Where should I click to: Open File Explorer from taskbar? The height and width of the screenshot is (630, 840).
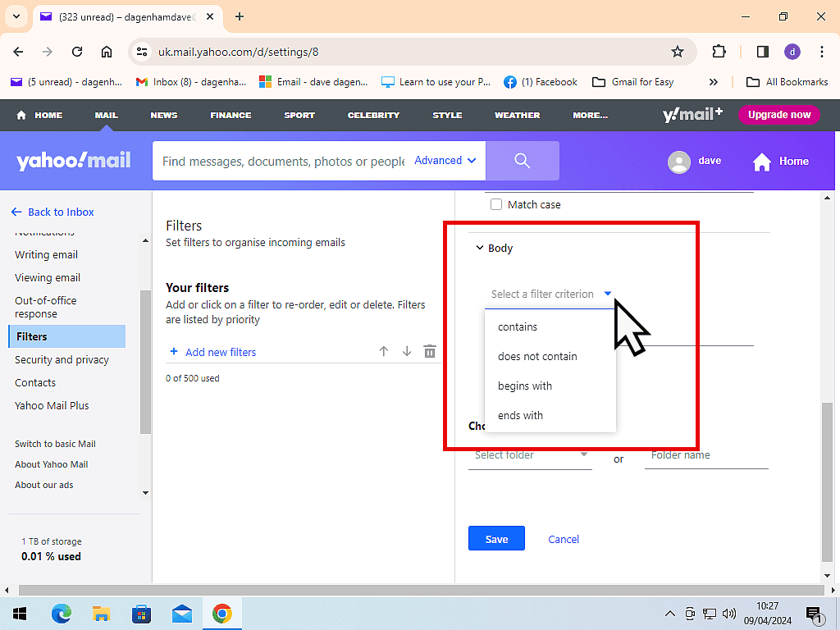[101, 614]
